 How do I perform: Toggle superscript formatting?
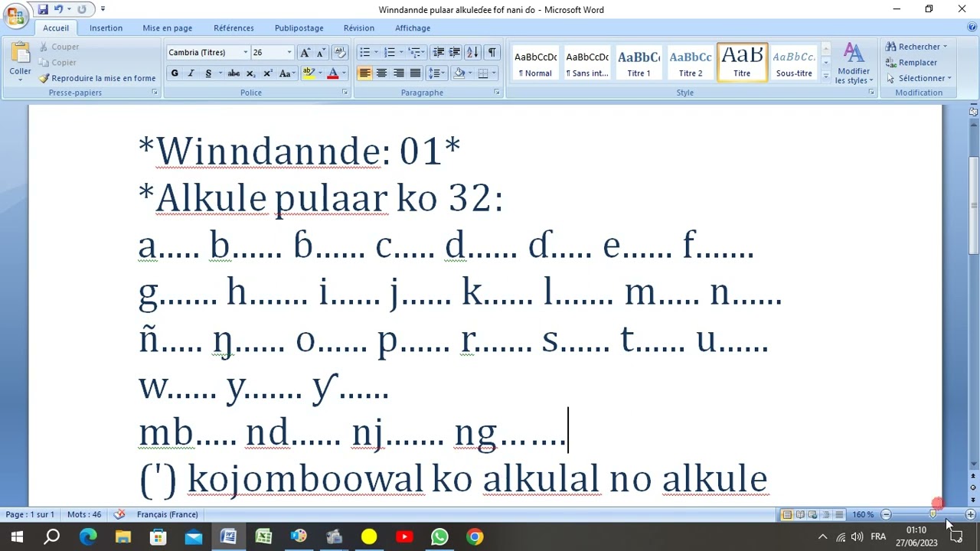[267, 73]
